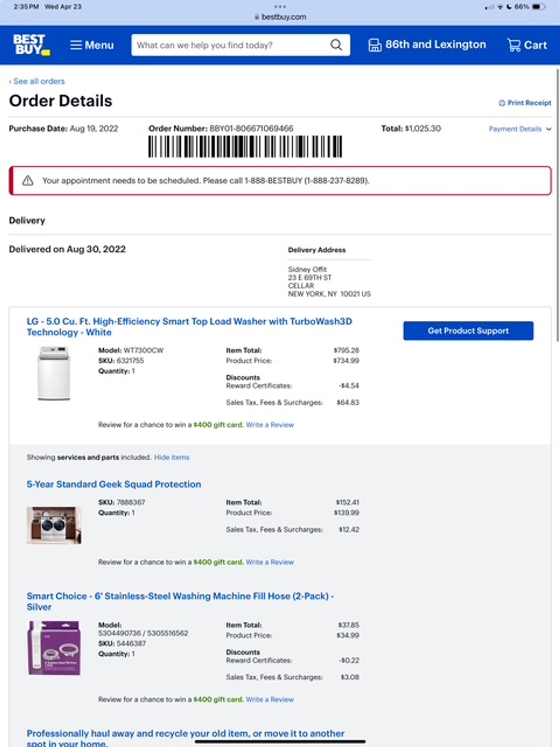Click the order number barcode
Screen dimensions: 560x747
click(245, 147)
